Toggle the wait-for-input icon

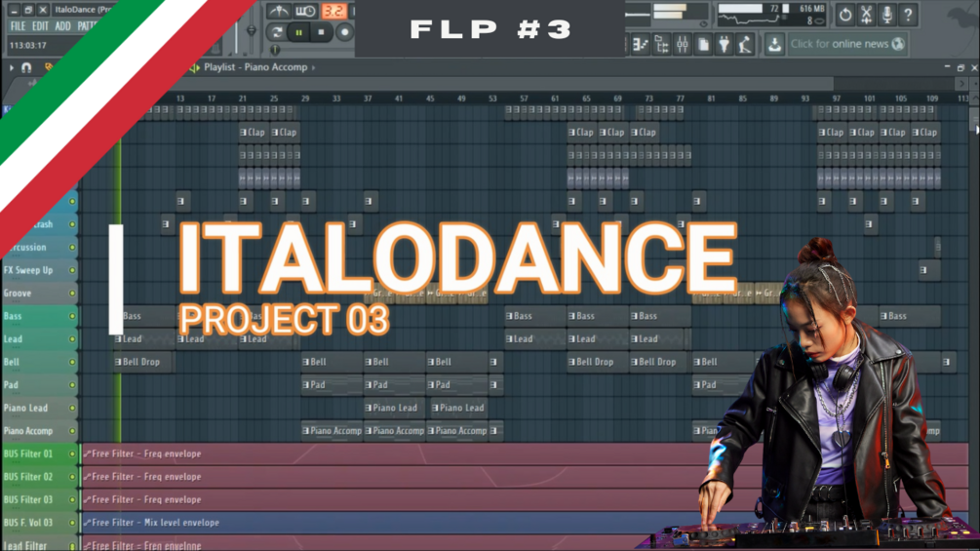305,11
